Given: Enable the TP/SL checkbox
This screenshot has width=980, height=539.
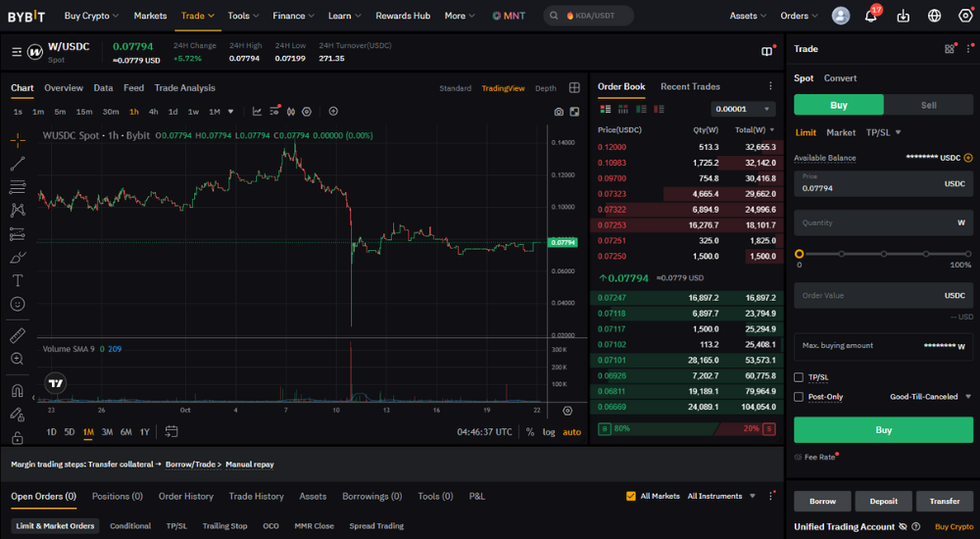Looking at the screenshot, I should (798, 377).
